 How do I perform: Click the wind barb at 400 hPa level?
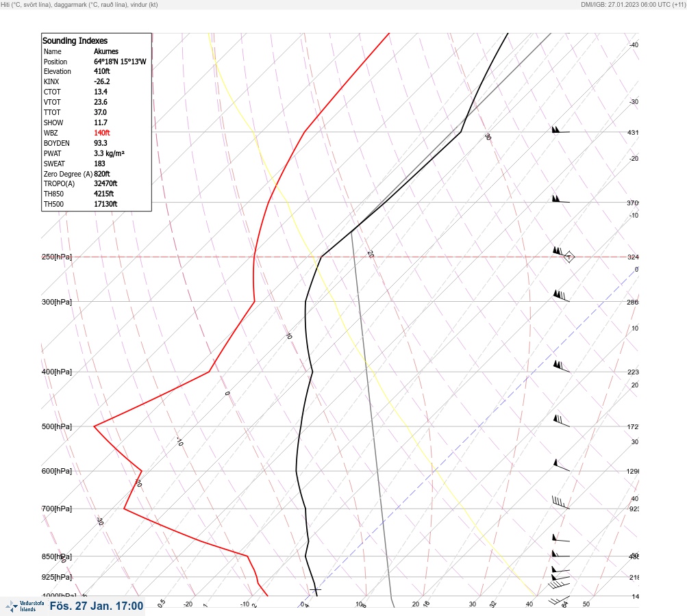(x=561, y=366)
